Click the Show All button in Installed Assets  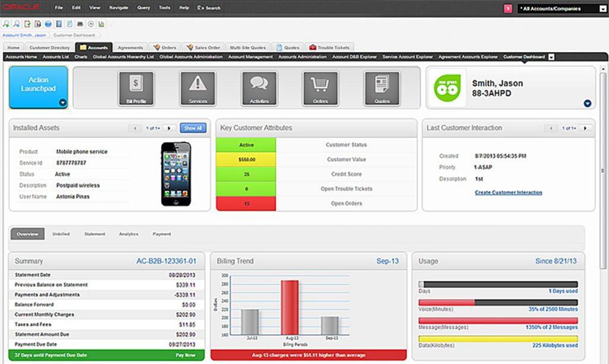click(193, 128)
